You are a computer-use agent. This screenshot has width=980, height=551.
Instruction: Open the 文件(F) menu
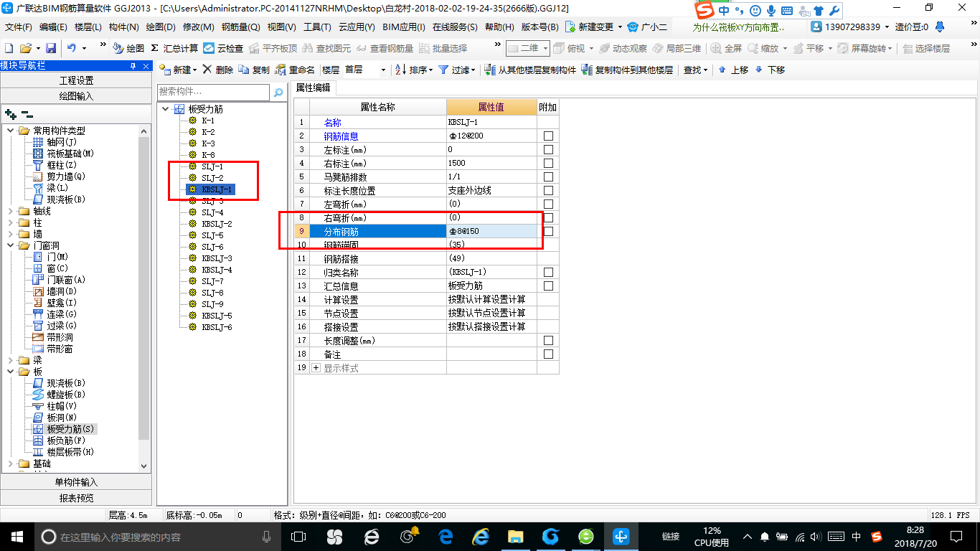19,27
